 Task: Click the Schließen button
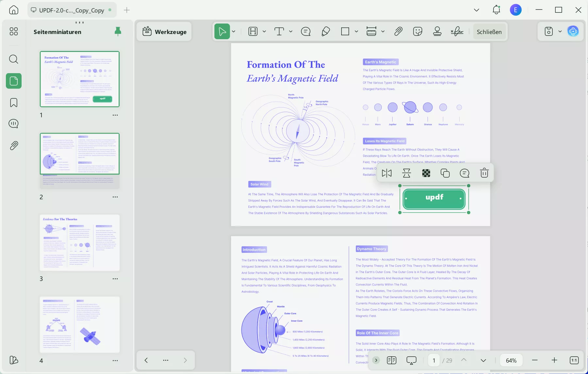(x=489, y=32)
